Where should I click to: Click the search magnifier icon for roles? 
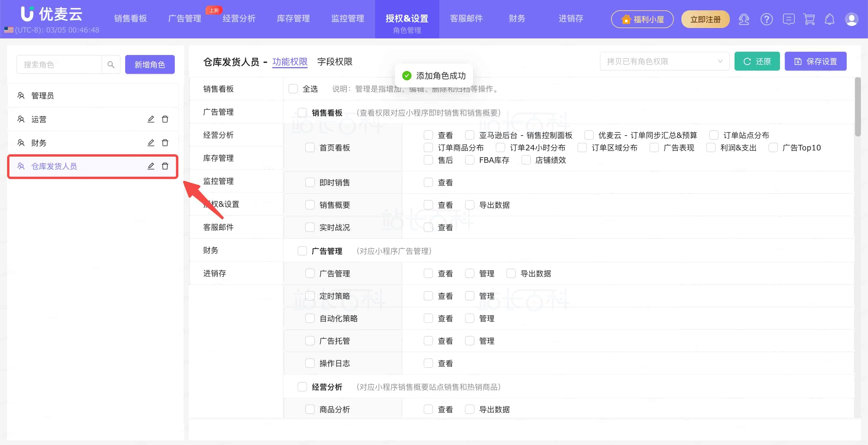click(x=111, y=64)
